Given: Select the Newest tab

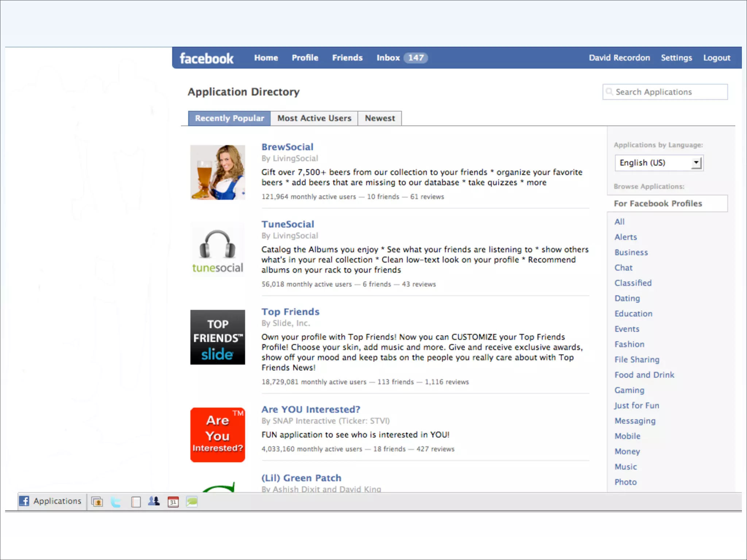Looking at the screenshot, I should coord(380,118).
